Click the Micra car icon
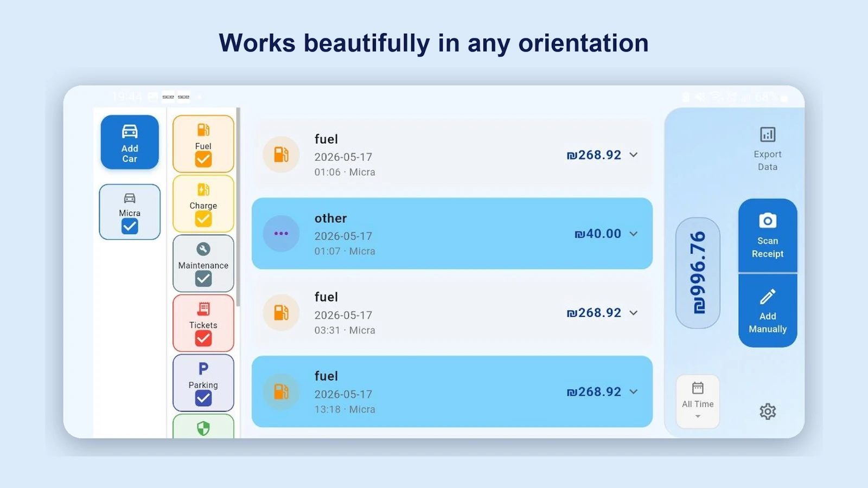 pos(130,198)
